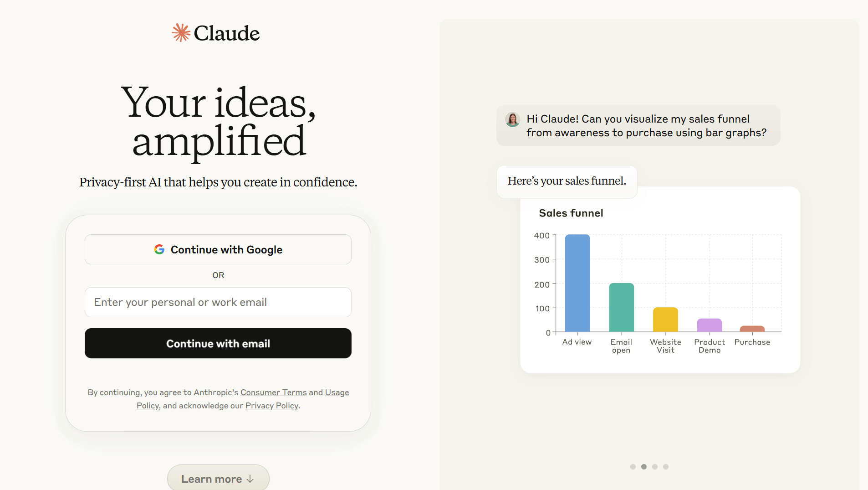Click the green Email open bar
868x490 pixels.
pyautogui.click(x=622, y=307)
